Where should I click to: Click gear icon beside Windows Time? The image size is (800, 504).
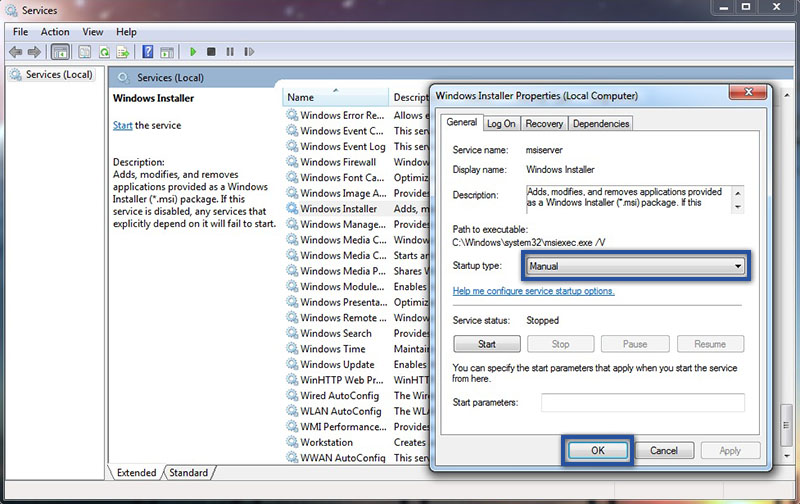pyautogui.click(x=292, y=348)
